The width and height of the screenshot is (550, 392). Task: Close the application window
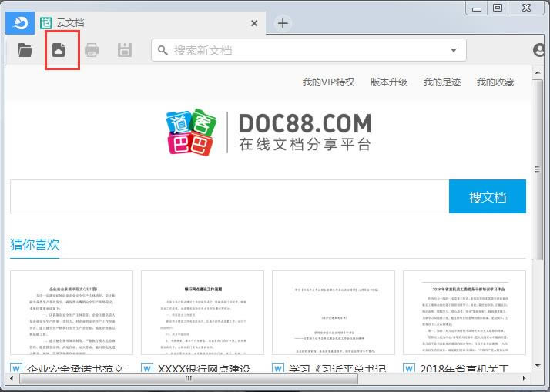[526, 8]
